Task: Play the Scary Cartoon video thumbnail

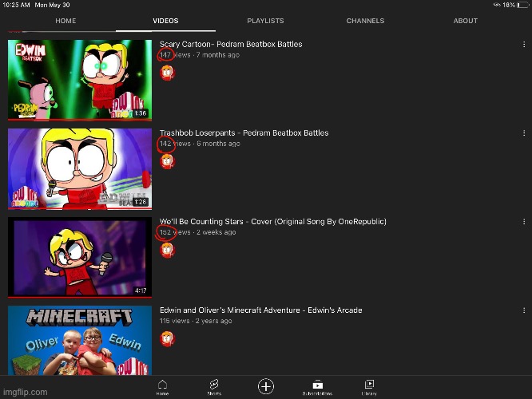Action: (x=80, y=80)
